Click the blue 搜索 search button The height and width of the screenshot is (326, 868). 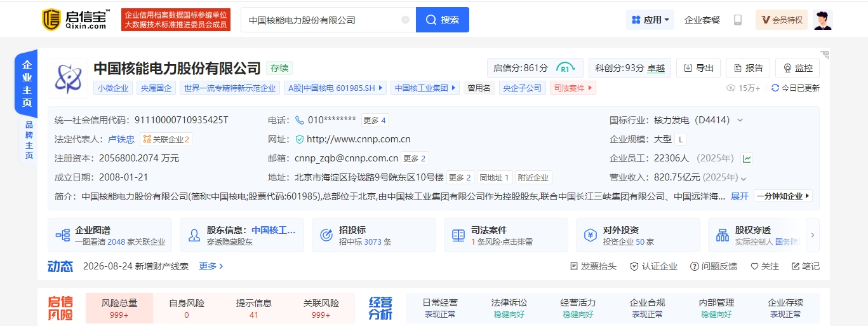coord(443,20)
